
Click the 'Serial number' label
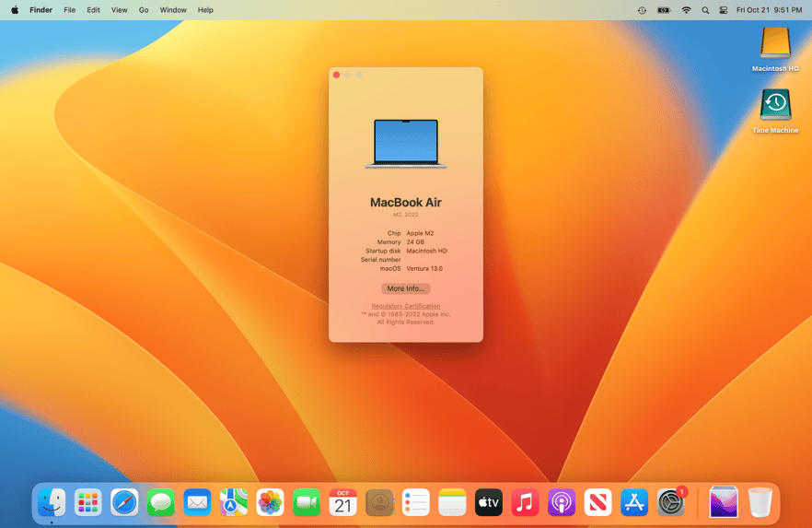[380, 260]
